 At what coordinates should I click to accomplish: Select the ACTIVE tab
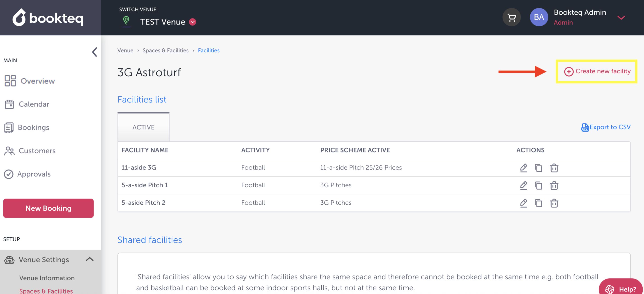[143, 127]
